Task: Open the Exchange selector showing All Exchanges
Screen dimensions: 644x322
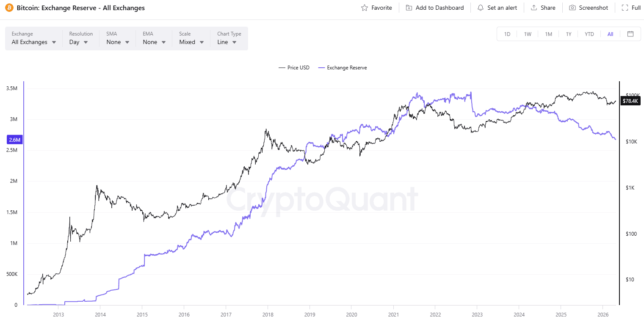Action: pyautogui.click(x=34, y=42)
